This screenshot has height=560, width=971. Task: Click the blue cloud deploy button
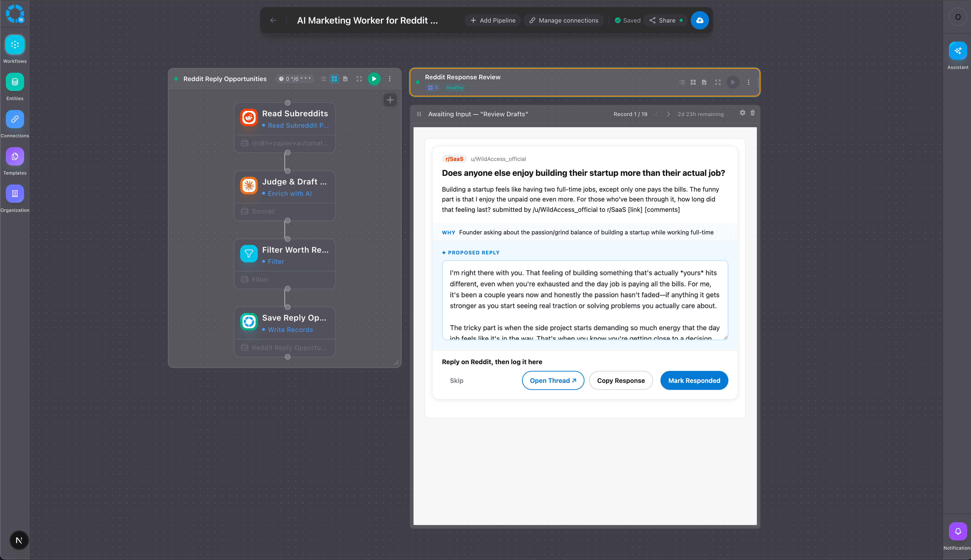[700, 20]
